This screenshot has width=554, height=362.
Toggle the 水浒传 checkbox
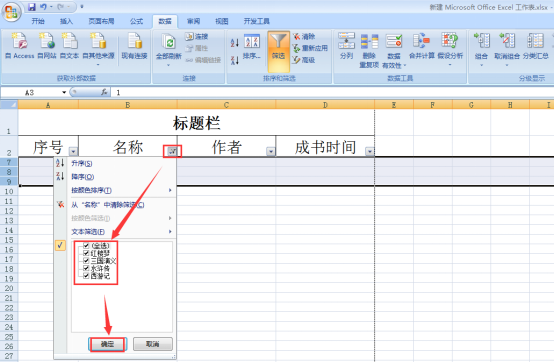coord(86,268)
